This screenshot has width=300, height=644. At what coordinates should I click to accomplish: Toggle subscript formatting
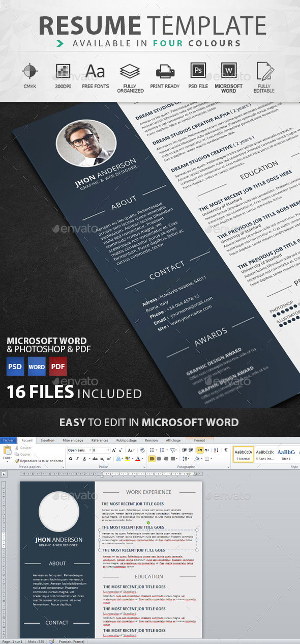pyautogui.click(x=102, y=459)
